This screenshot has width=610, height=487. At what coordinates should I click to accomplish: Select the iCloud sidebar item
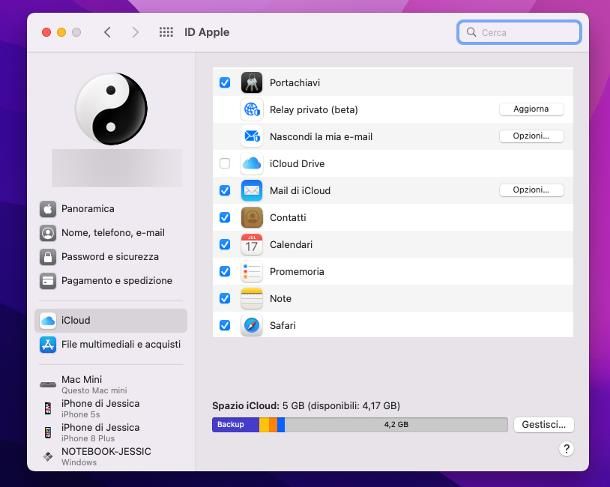point(111,321)
